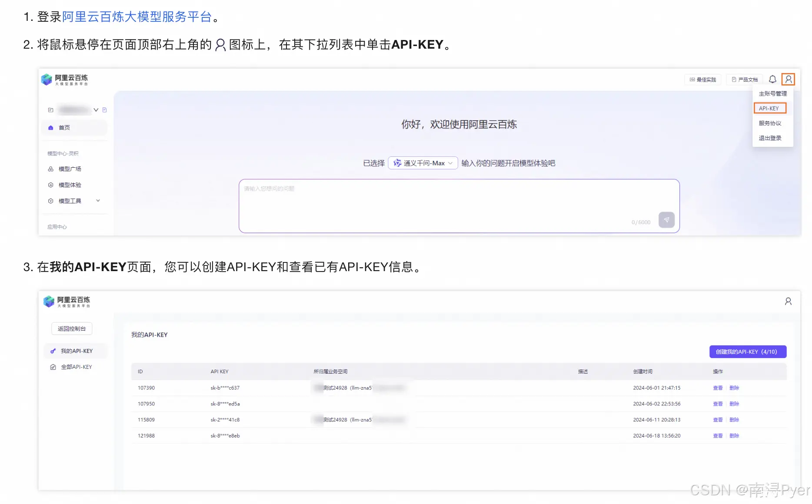Viewport: 812px width, 504px height.
Task: Select API-KEY in dropdown menu
Action: pos(770,108)
